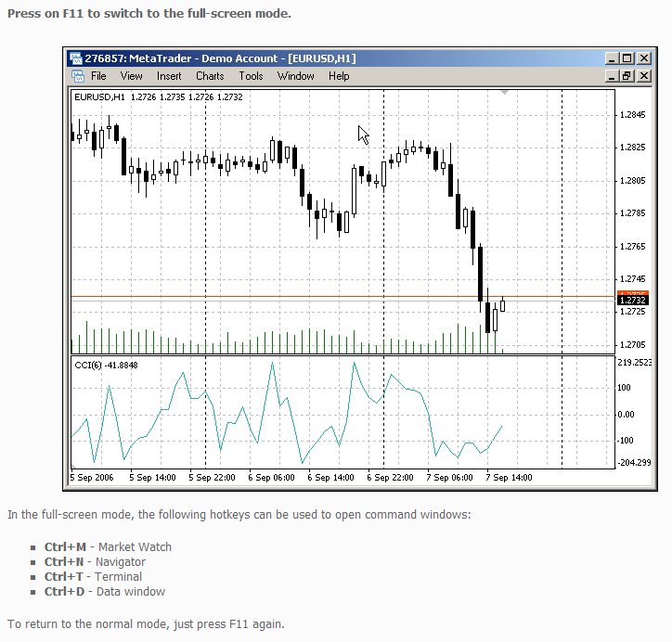Click the Ctrl+M Market Watch hotkey text
The width and height of the screenshot is (672, 642).
pos(108,547)
